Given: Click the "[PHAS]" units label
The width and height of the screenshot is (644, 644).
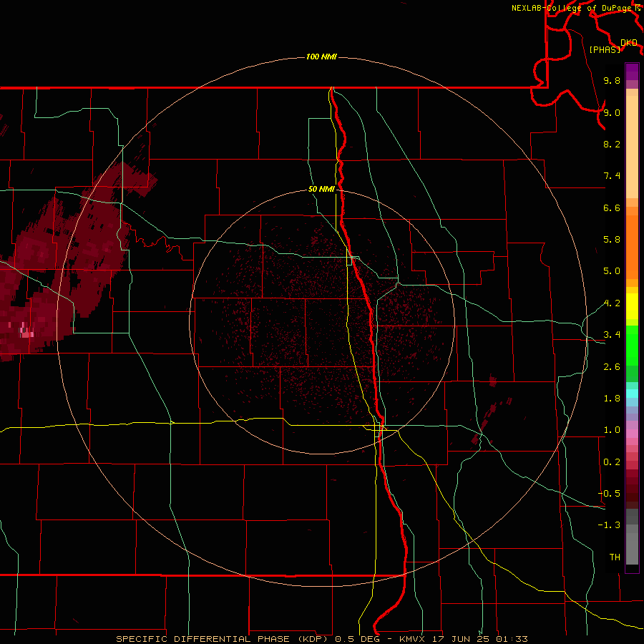Looking at the screenshot, I should [605, 49].
